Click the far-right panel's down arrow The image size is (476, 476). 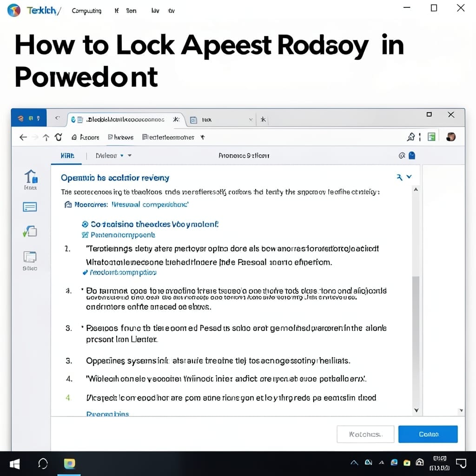click(461, 410)
